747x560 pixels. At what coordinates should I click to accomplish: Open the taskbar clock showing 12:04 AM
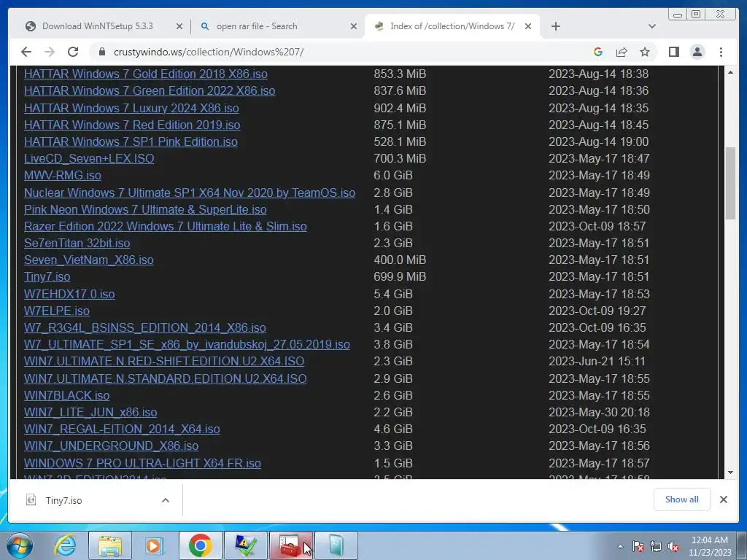tap(710, 546)
